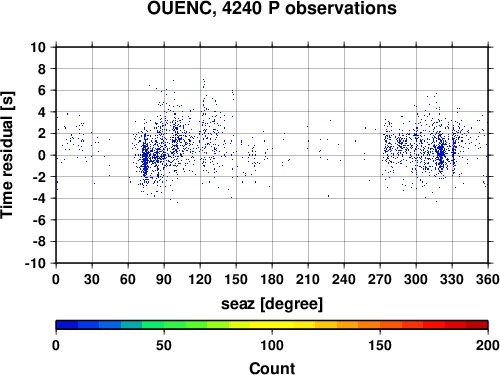Select the -10 y-axis tick label
The width and height of the screenshot is (500, 375).
click(36, 263)
